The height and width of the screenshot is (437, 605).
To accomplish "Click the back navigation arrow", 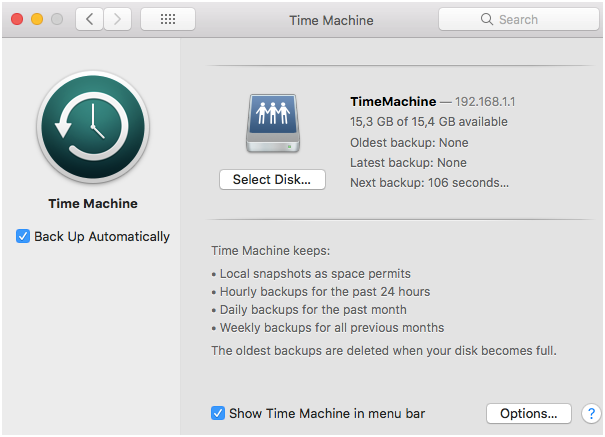I will click(89, 19).
